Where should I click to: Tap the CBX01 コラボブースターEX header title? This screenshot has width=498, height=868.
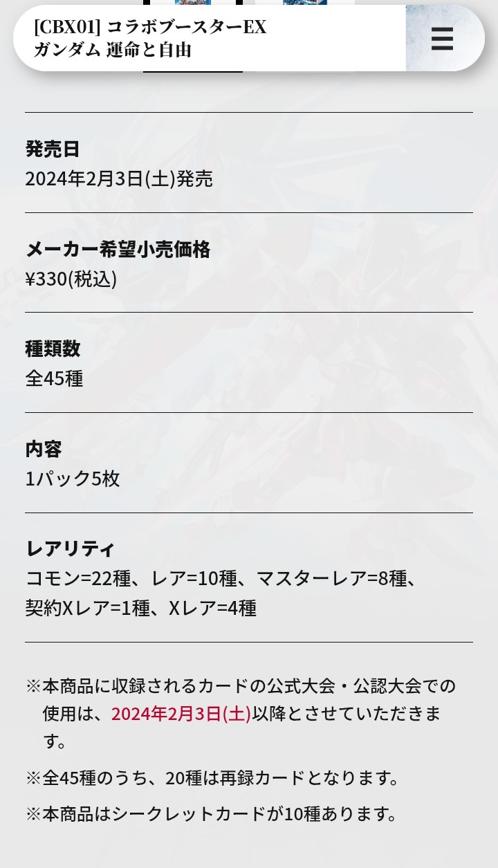(x=150, y=38)
